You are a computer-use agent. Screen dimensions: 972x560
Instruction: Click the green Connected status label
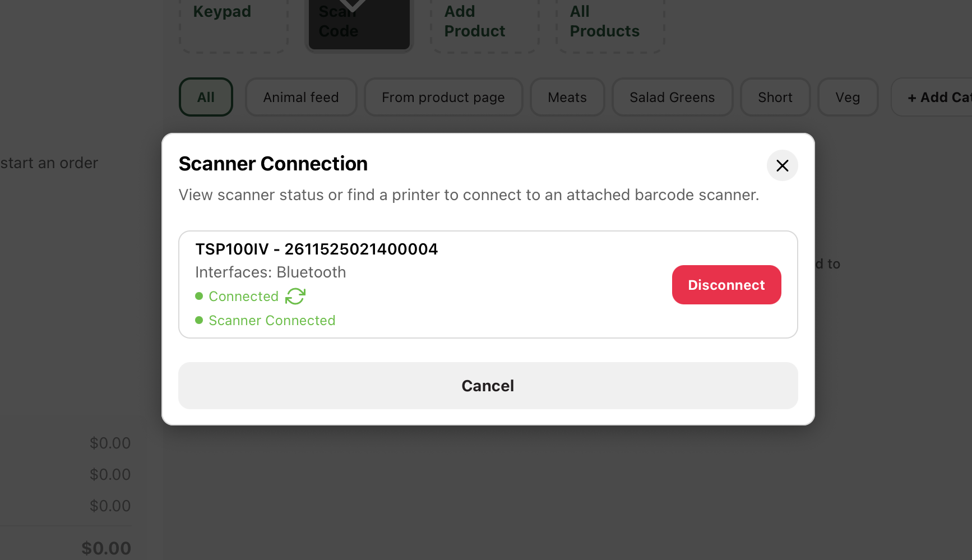click(x=243, y=297)
